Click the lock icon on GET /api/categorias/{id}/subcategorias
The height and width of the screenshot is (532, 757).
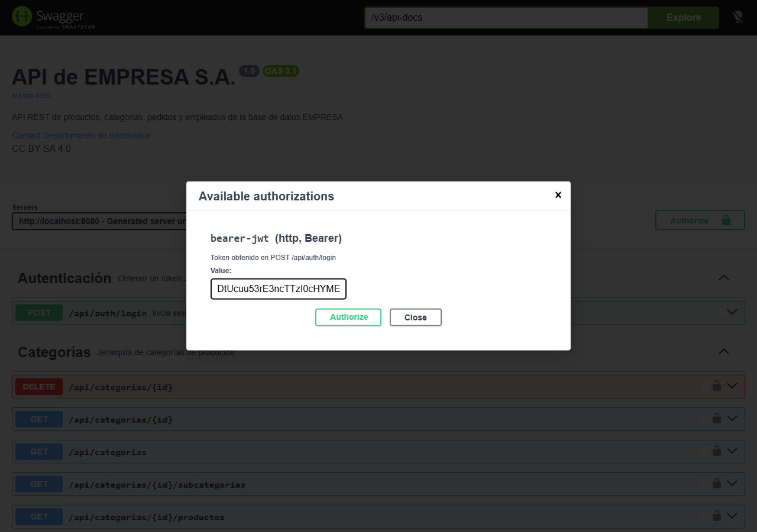pyautogui.click(x=716, y=484)
